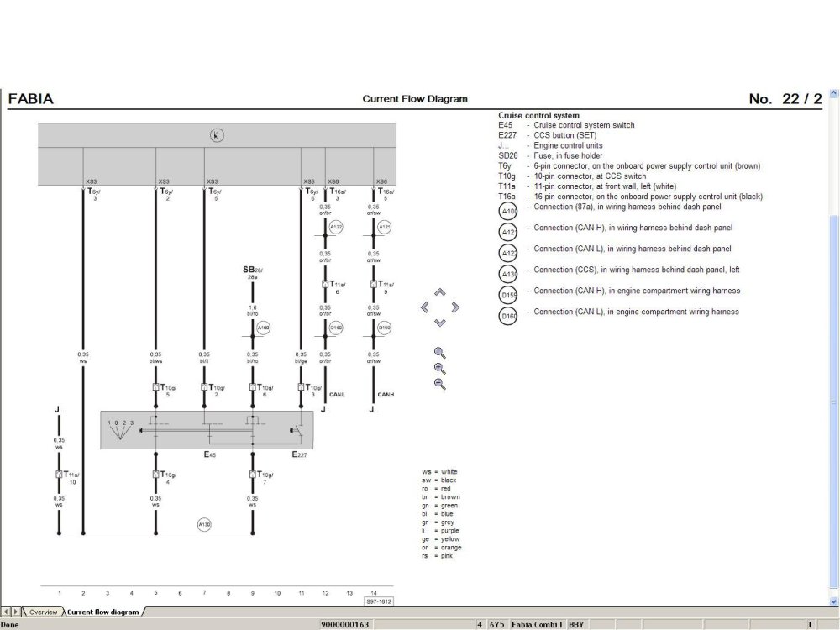Click the Fabia Combi I field in status bar
This screenshot has height=630, width=840.
pyautogui.click(x=538, y=624)
